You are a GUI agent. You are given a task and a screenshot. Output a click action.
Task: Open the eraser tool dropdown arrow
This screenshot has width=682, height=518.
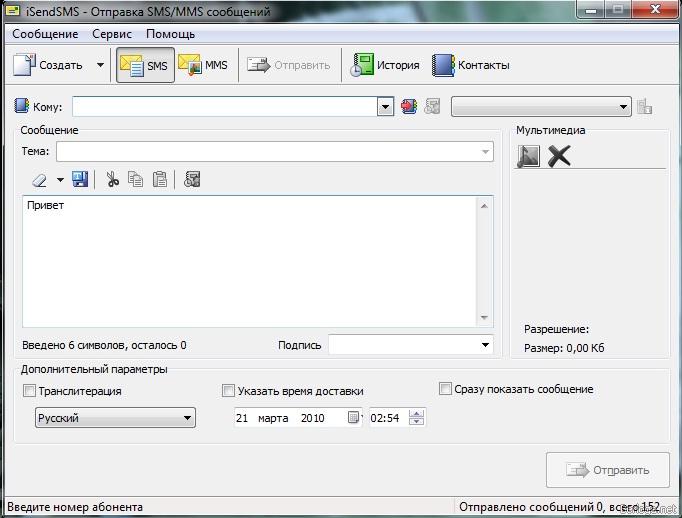[60, 179]
